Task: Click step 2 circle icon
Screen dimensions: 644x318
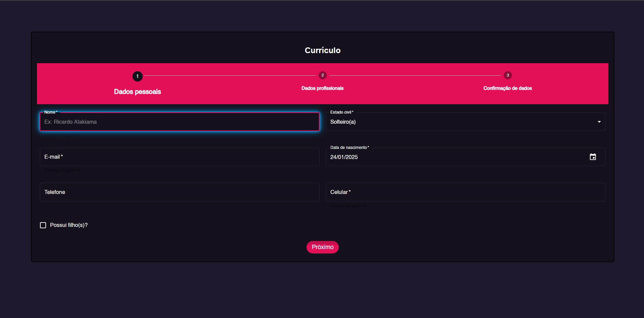Action: (323, 75)
